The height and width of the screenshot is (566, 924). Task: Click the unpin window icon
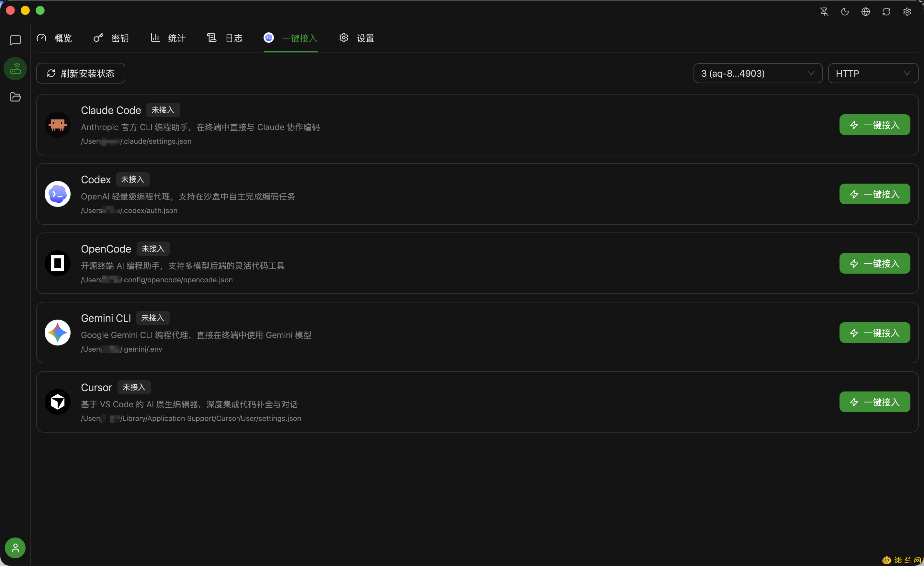pos(824,12)
